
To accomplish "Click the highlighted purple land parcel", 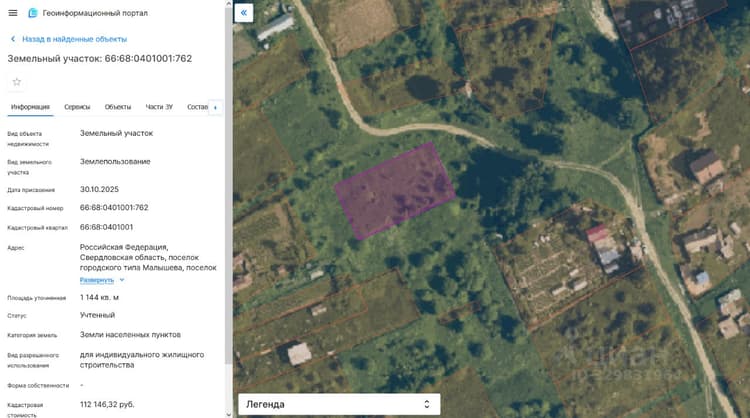I will [395, 190].
